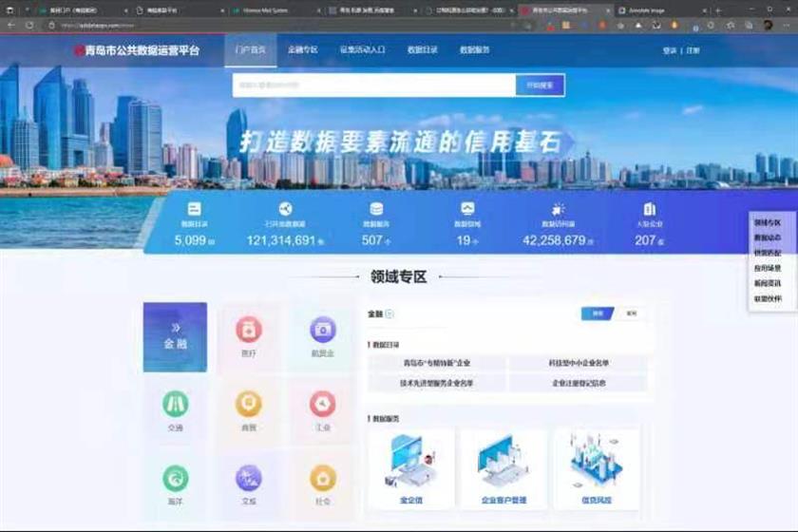The width and height of the screenshot is (798, 532).
Task: Click the 42,258,679 data access count
Action: tap(554, 240)
